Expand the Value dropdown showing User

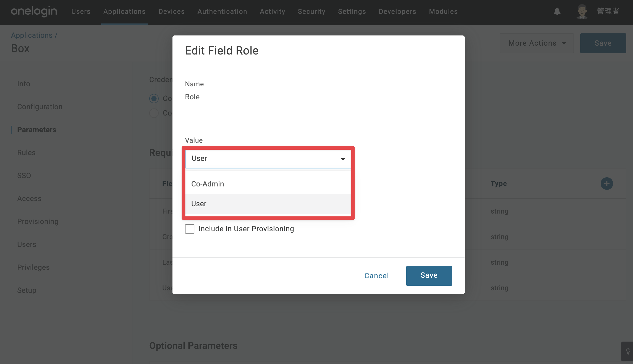tap(268, 159)
